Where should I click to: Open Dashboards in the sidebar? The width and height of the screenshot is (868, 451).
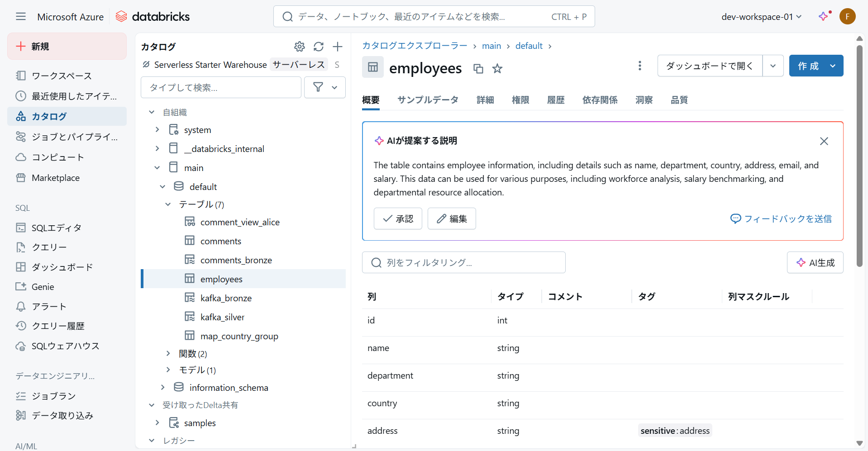pyautogui.click(x=67, y=267)
